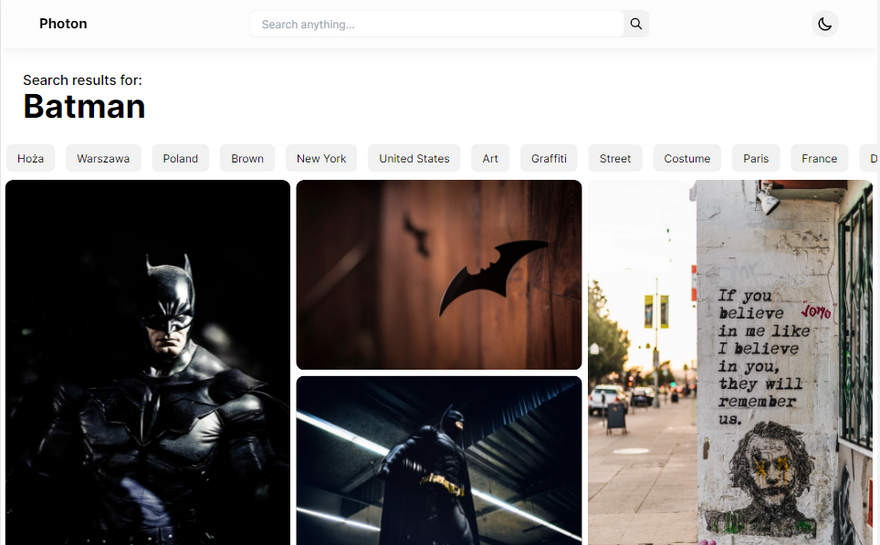The image size is (880, 545).
Task: Filter results by United States tag
Action: coord(414,158)
